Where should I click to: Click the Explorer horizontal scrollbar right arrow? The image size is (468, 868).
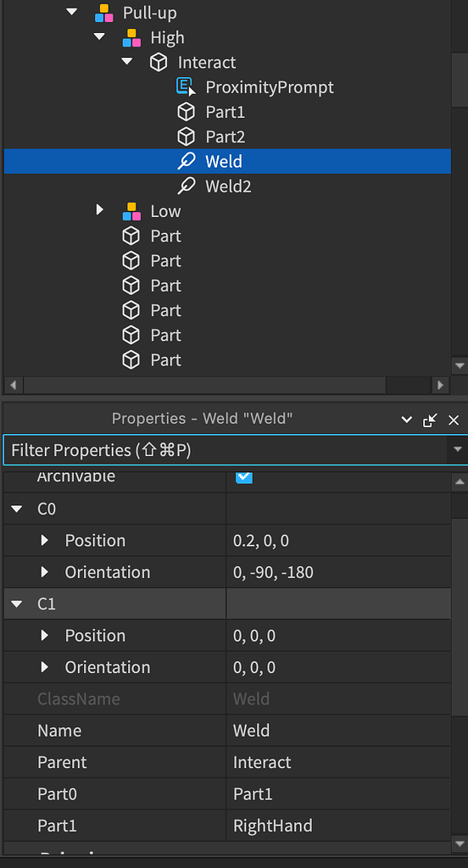click(x=440, y=385)
